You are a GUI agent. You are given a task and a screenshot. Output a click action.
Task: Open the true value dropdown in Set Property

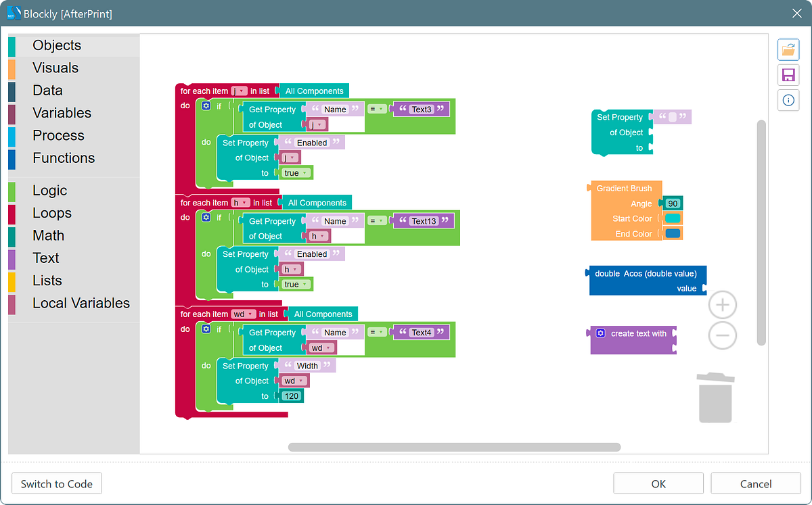click(295, 172)
